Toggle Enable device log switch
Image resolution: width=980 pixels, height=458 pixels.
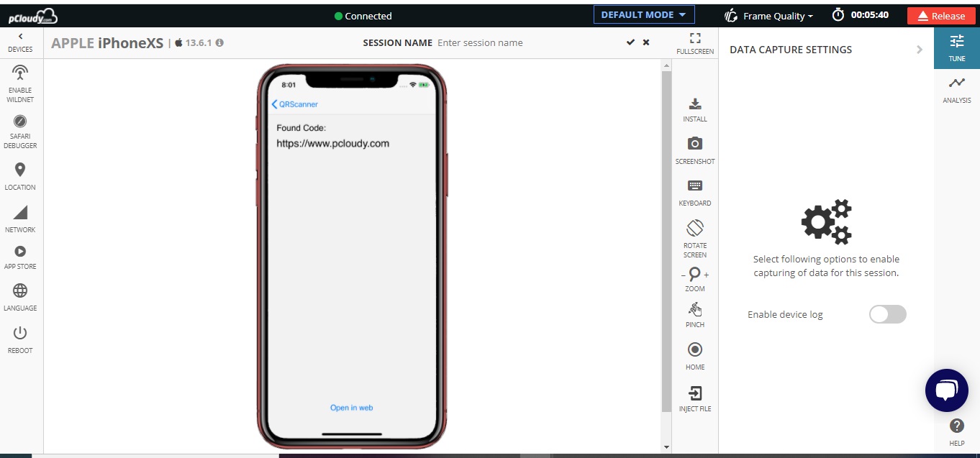tap(888, 314)
